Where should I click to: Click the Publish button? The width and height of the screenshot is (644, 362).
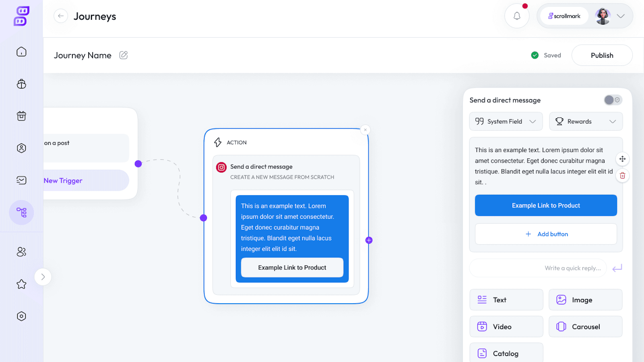tap(602, 56)
